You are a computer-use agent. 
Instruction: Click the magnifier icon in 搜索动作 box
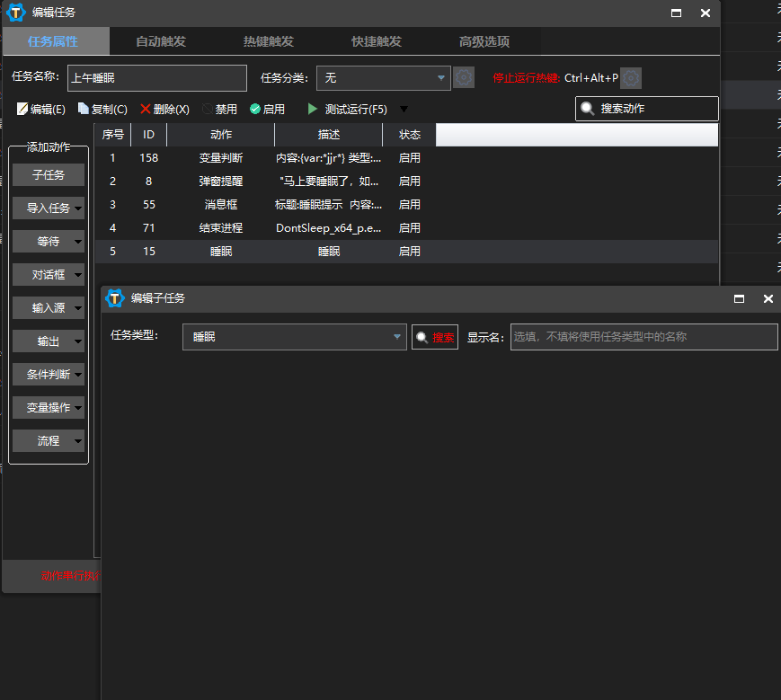[x=588, y=109]
